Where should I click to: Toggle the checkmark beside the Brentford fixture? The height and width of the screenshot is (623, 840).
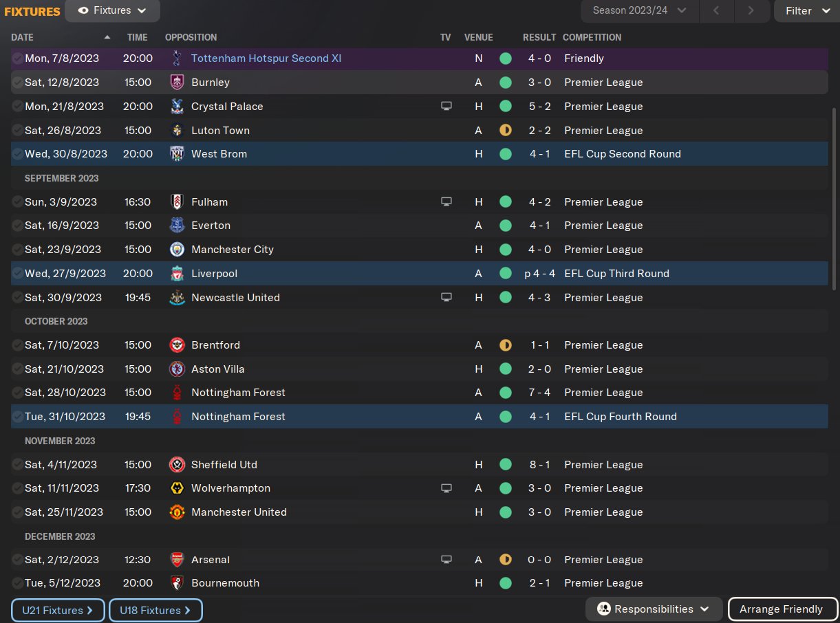click(x=17, y=345)
